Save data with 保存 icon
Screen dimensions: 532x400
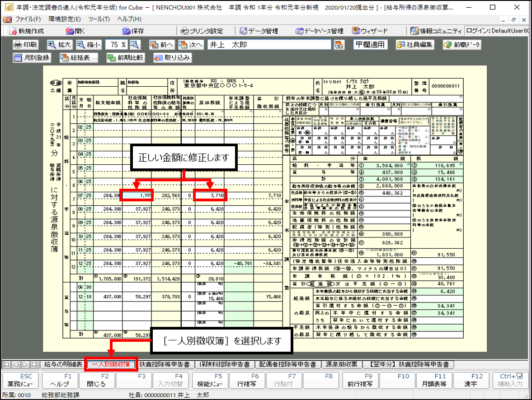pyautogui.click(x=133, y=31)
